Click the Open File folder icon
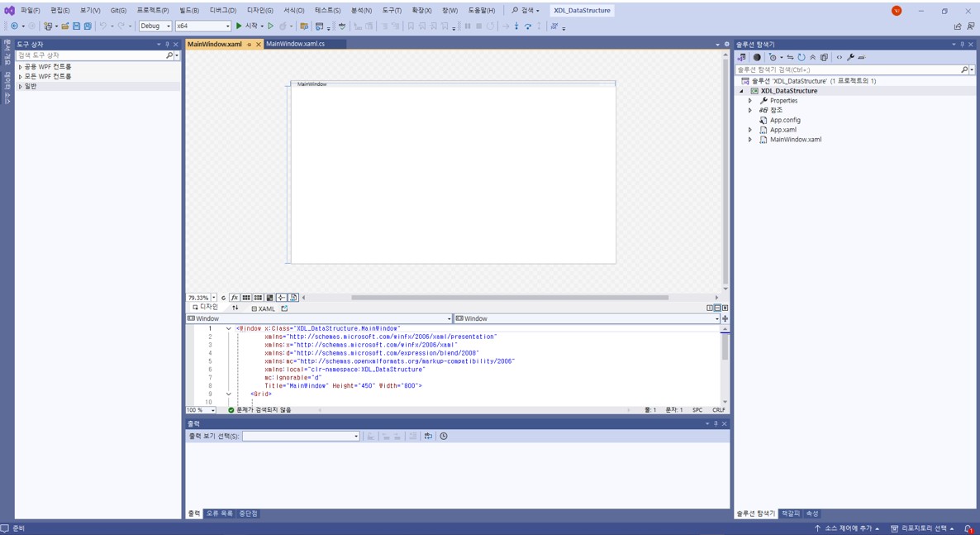This screenshot has height=535, width=980. [65, 26]
